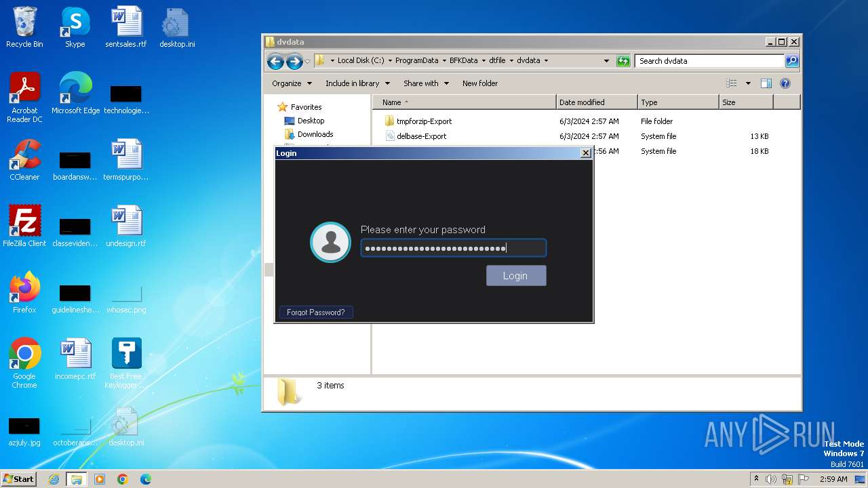Sort by Name column header
Image resolution: width=868 pixels, height=488 pixels.
click(464, 102)
